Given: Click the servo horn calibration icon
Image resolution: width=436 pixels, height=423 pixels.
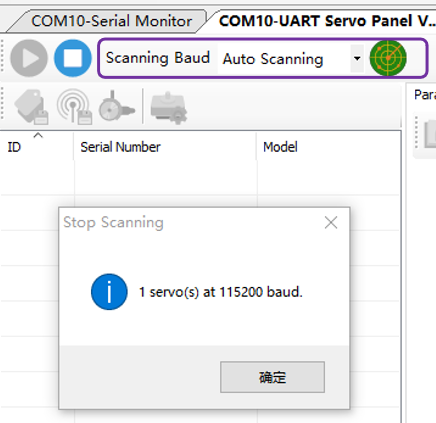Looking at the screenshot, I should coord(116,107).
